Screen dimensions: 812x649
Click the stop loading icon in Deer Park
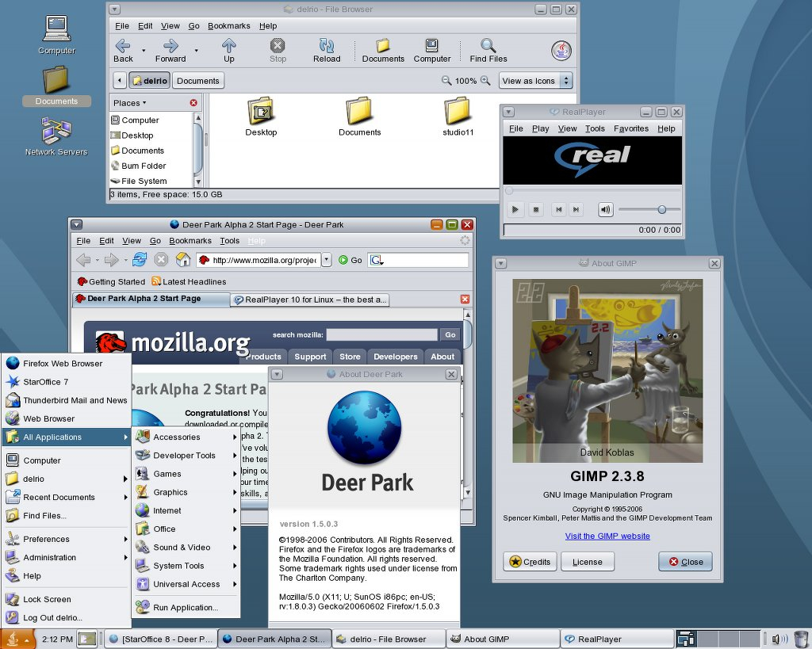coord(161,259)
